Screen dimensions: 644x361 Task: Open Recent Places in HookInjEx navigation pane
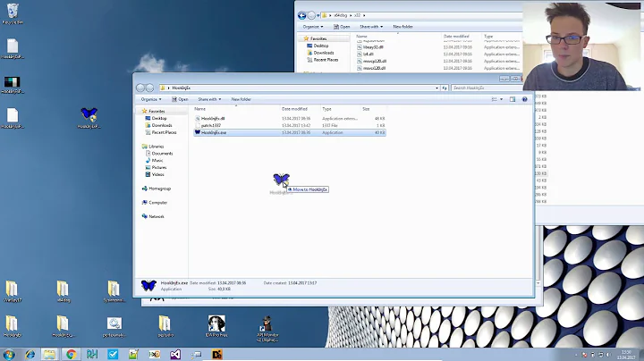pyautogui.click(x=164, y=132)
